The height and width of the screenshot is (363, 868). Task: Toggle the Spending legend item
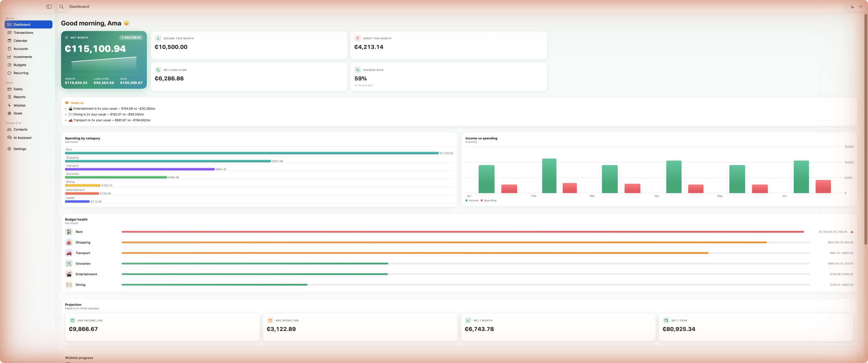tap(488, 201)
